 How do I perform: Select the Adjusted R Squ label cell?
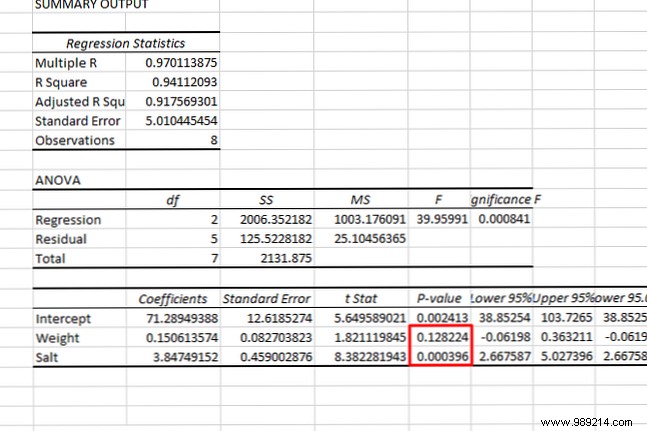click(x=80, y=102)
